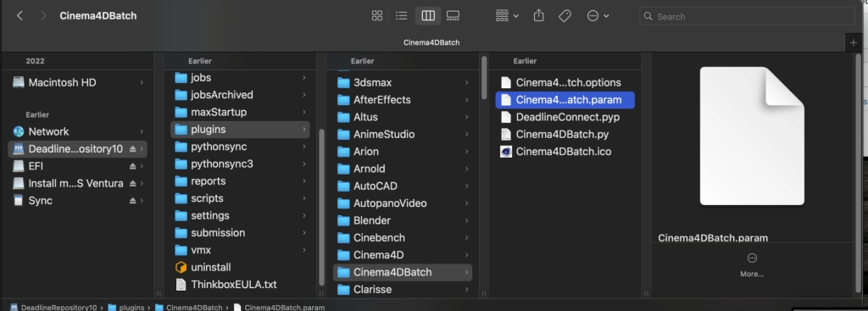Click the Edit Tags icon
This screenshot has height=311, width=868.
pos(565,16)
